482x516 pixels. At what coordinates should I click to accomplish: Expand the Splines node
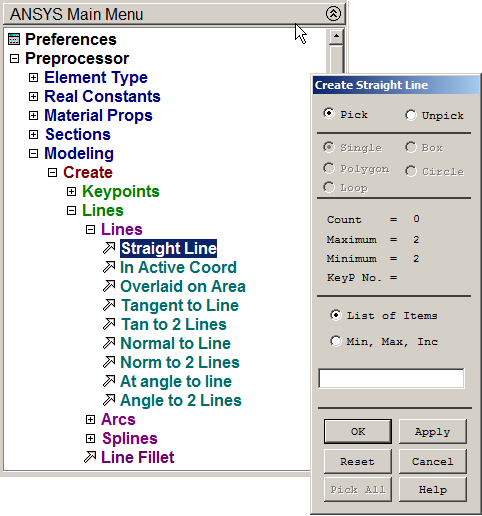90,439
